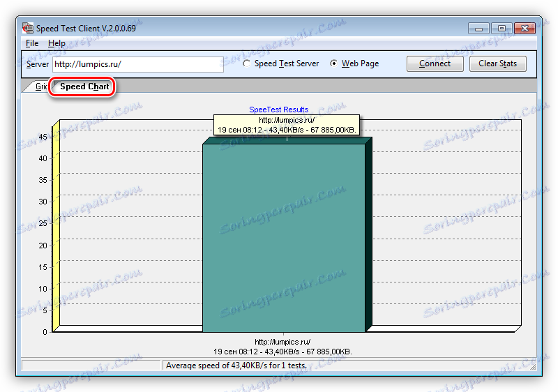Viewport: 558px width, 392px height.
Task: Click the Average speed status bar text
Action: [x=236, y=365]
